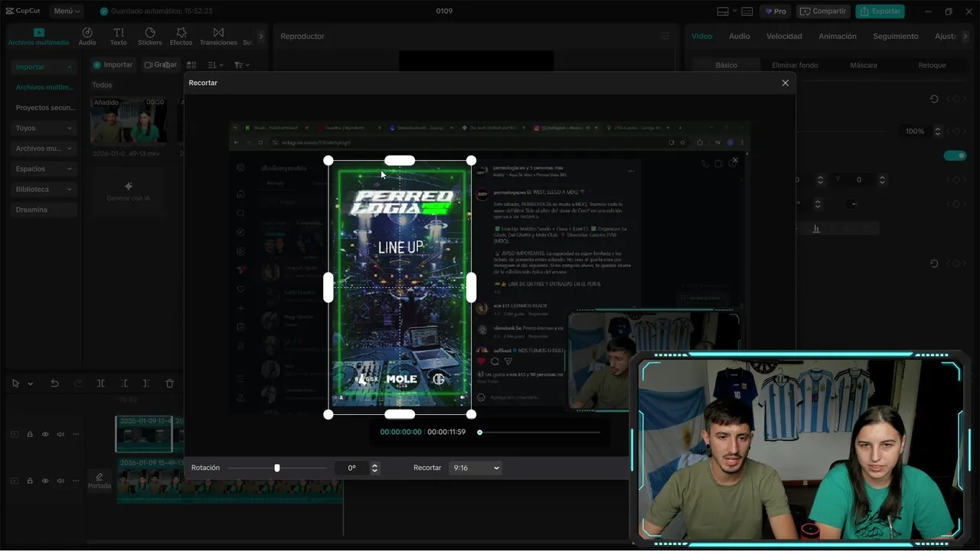Open the Audio media panel

click(x=87, y=36)
